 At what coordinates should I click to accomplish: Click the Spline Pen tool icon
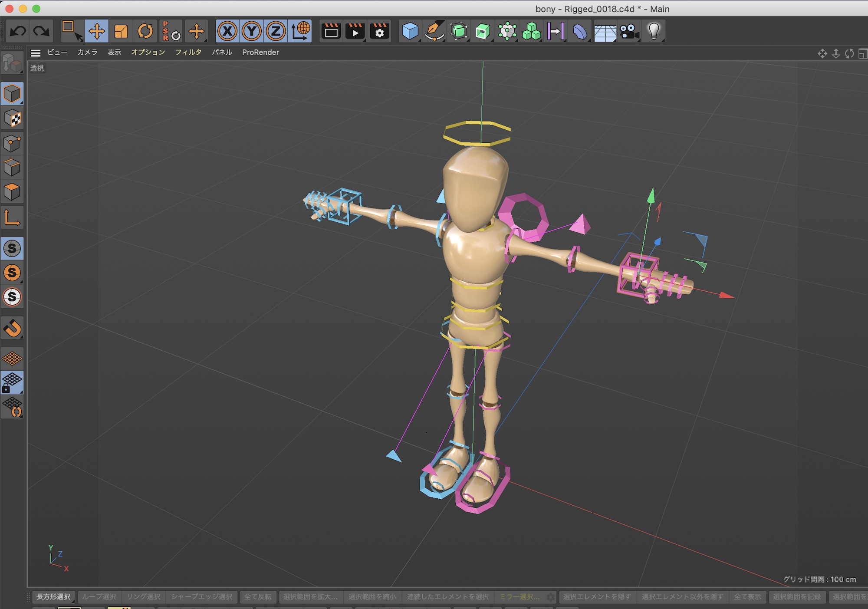click(434, 31)
